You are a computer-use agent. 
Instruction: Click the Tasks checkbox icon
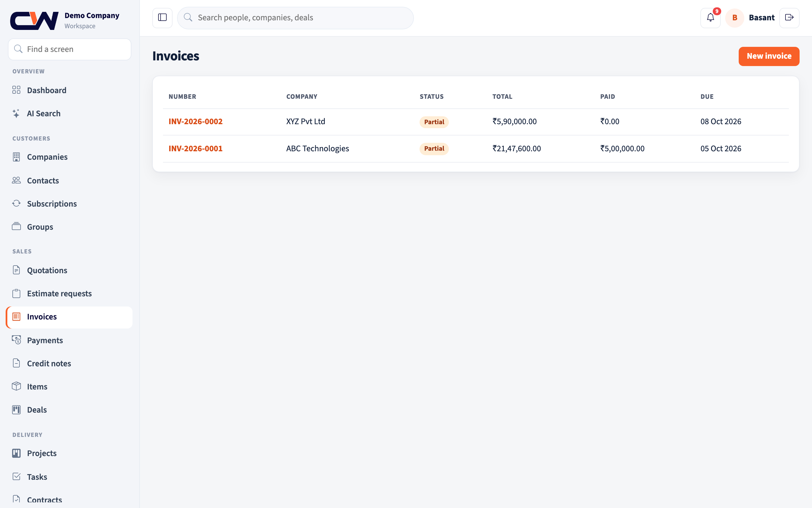(16, 476)
